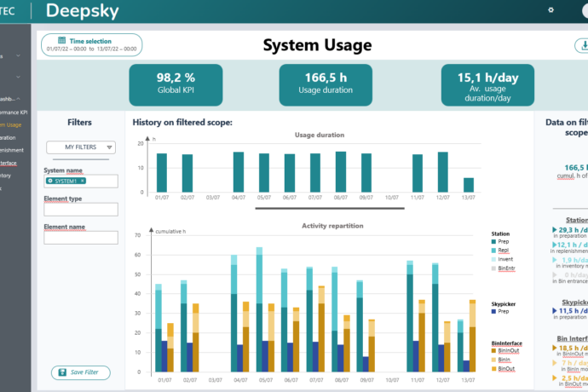Open the underlined Interface sidebar item
The width and height of the screenshot is (588, 392).
point(9,163)
